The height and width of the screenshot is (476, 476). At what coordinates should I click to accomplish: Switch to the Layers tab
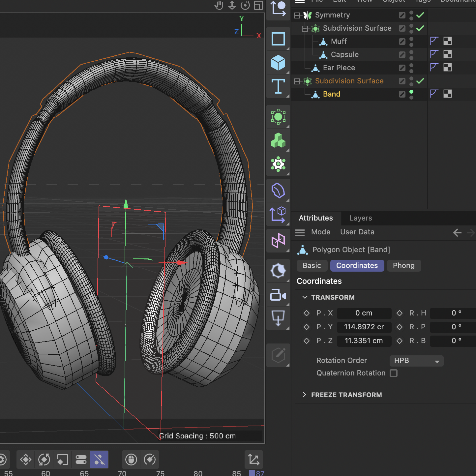click(x=360, y=218)
